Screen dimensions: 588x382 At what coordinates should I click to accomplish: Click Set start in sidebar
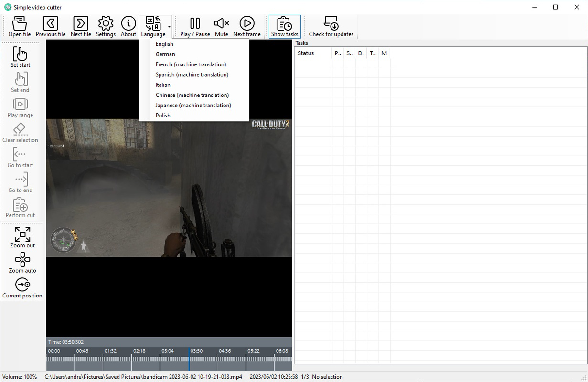click(x=21, y=57)
